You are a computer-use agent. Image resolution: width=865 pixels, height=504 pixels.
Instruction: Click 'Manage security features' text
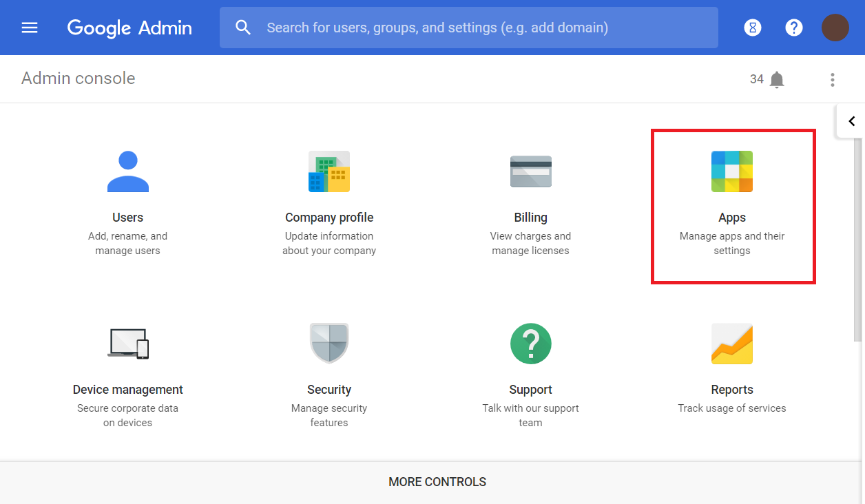[329, 415]
